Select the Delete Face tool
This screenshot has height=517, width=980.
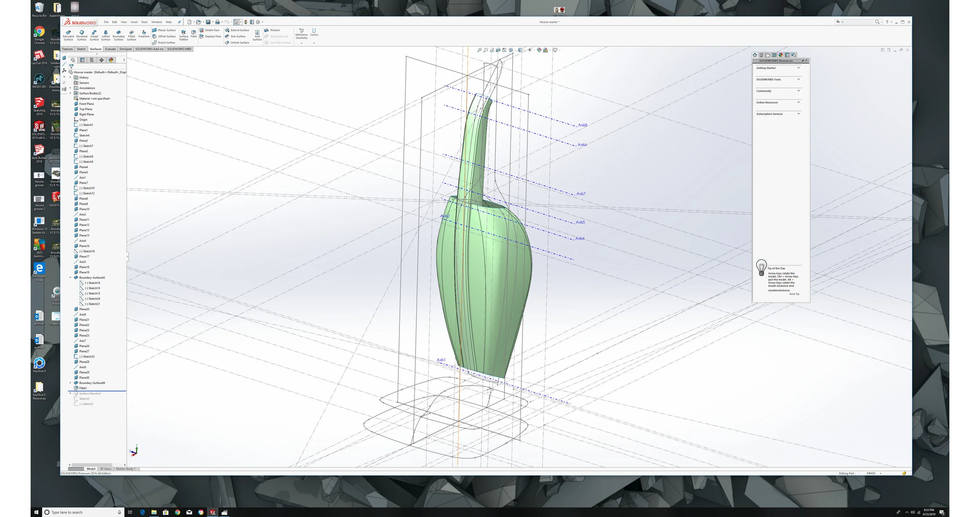point(209,30)
